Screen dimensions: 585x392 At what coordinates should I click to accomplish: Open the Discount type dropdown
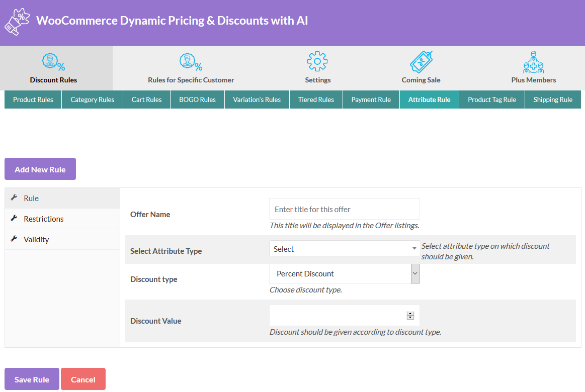(344, 273)
